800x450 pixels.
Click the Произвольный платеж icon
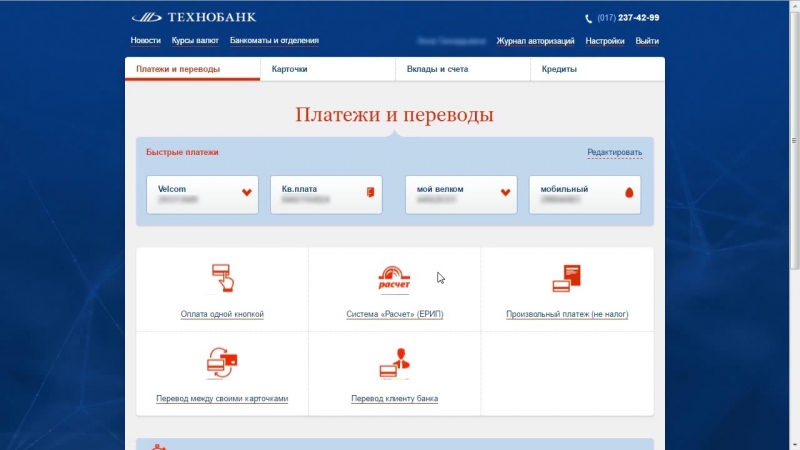point(567,279)
